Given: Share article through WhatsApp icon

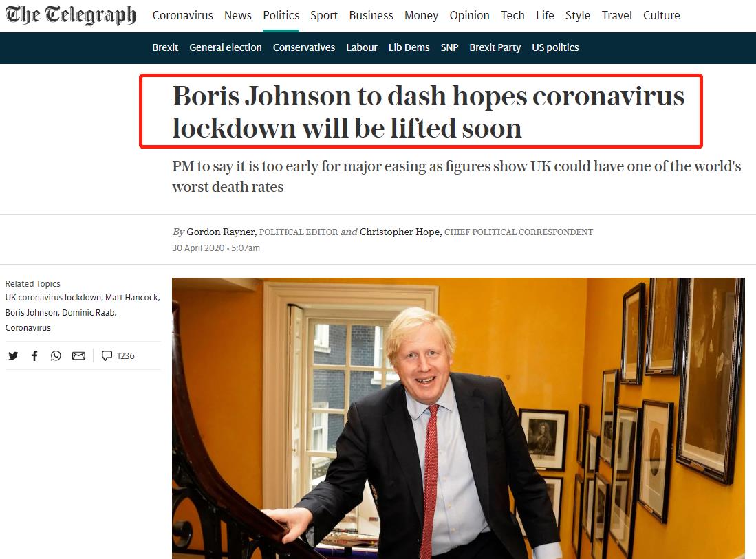Looking at the screenshot, I should (56, 355).
